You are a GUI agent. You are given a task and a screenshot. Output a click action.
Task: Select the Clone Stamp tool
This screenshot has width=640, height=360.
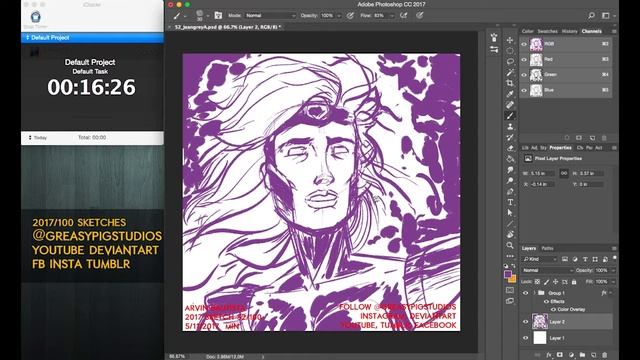point(510,127)
